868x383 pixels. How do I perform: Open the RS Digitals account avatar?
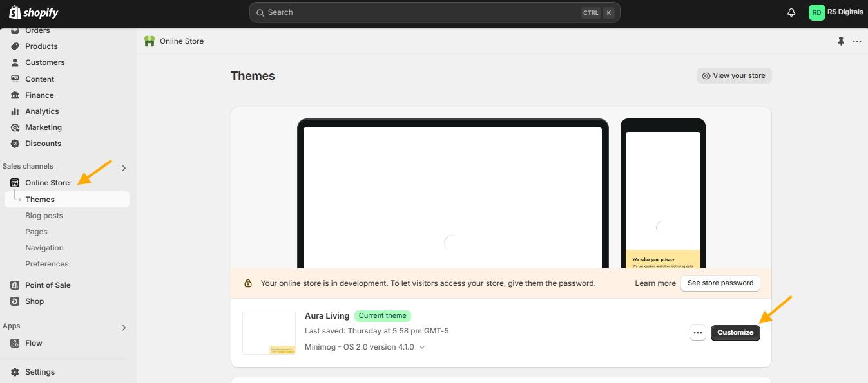[x=817, y=12]
